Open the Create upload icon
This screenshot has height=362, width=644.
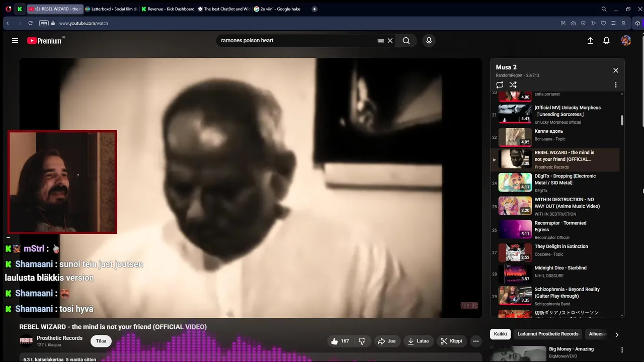(x=590, y=41)
